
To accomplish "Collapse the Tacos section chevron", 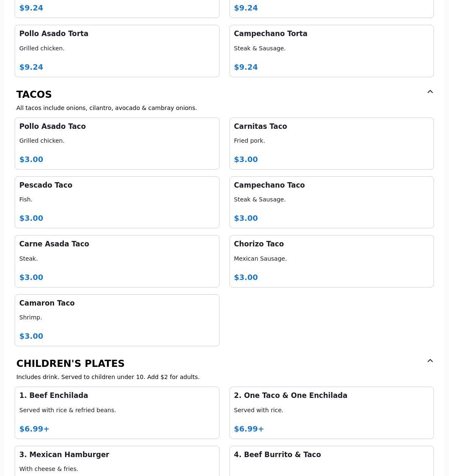I will pyautogui.click(x=430, y=92).
